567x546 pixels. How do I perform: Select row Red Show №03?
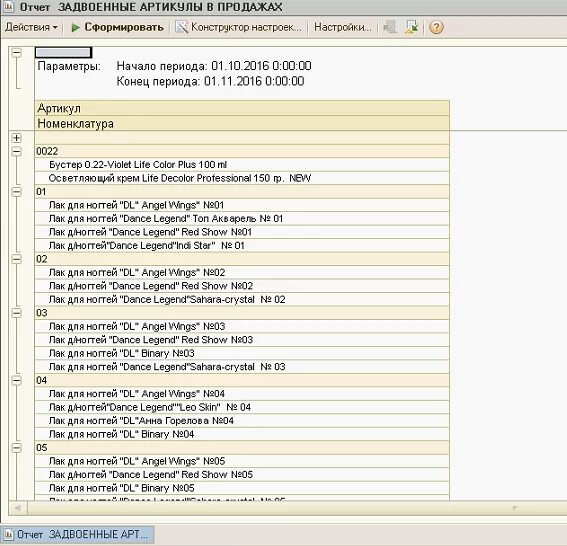242,340
